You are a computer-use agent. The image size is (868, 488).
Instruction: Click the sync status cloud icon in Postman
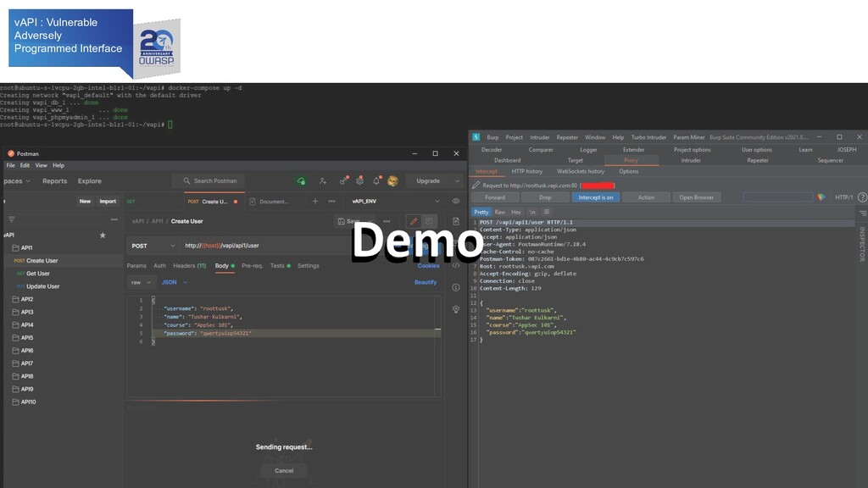click(301, 181)
